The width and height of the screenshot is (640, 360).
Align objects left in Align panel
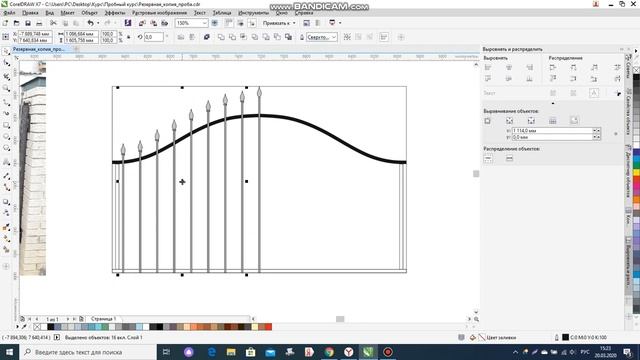click(x=488, y=67)
